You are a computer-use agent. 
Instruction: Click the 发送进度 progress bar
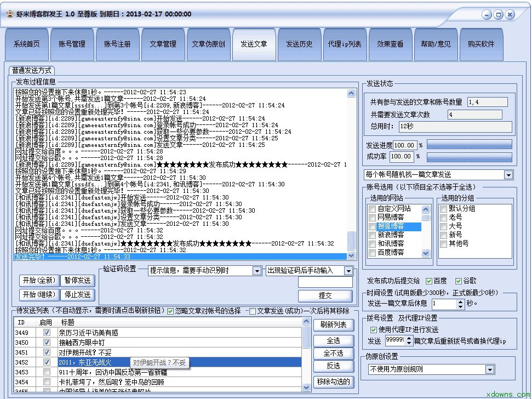469,145
